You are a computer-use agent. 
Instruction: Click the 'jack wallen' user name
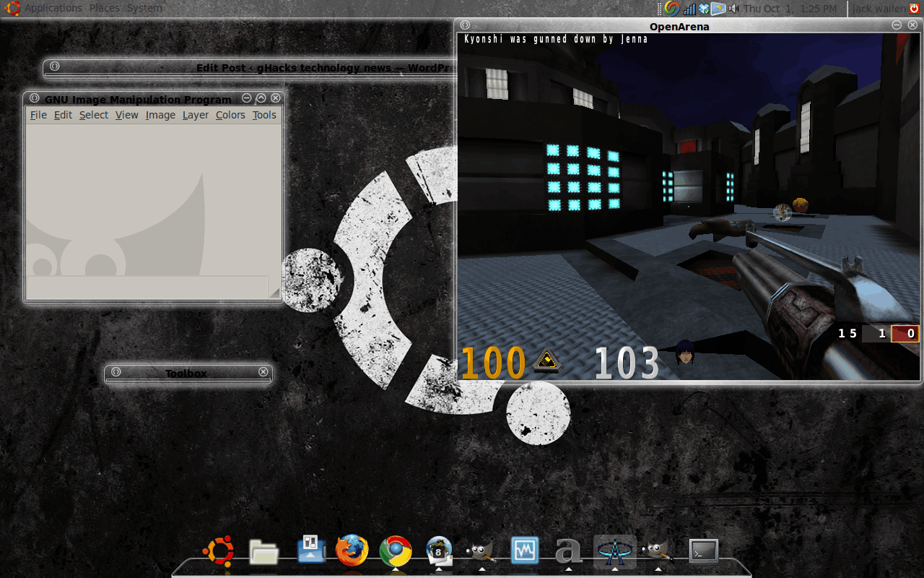[879, 9]
